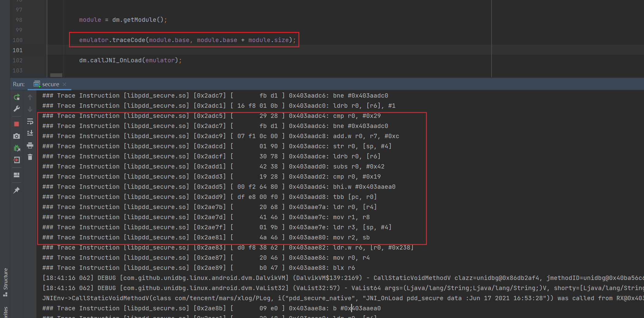Open run configuration wrench settings
The height and width of the screenshot is (318, 644).
tap(17, 109)
